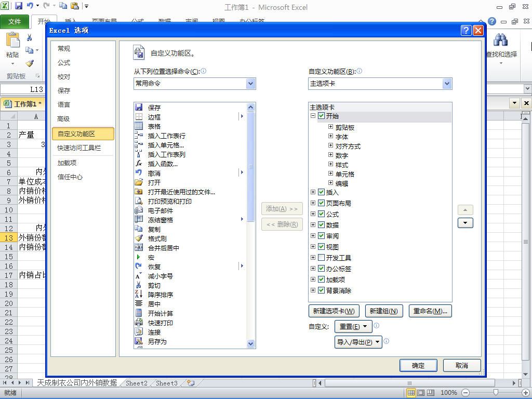Select the Sheet2 worksheet tab
Viewport: 532px width, 399px height.
click(137, 383)
